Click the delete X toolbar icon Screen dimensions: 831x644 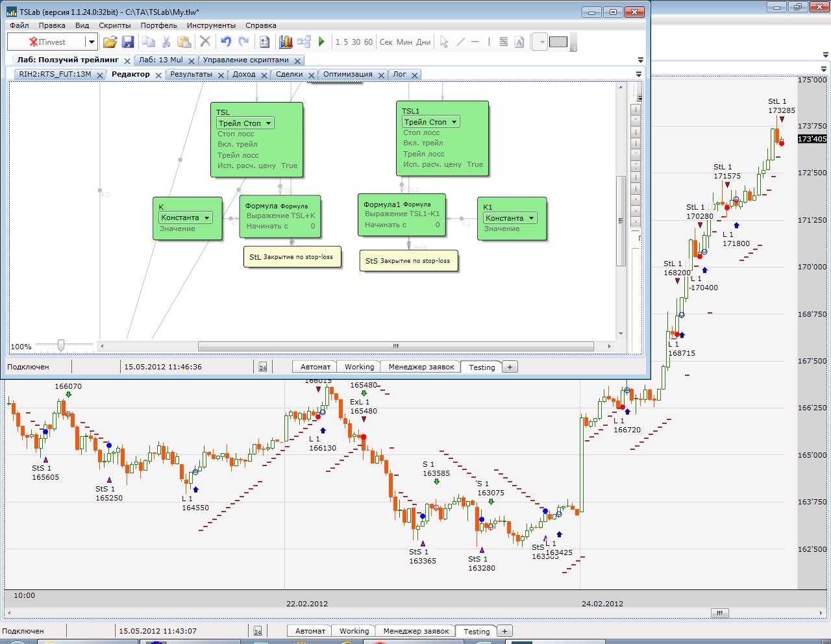(x=205, y=42)
